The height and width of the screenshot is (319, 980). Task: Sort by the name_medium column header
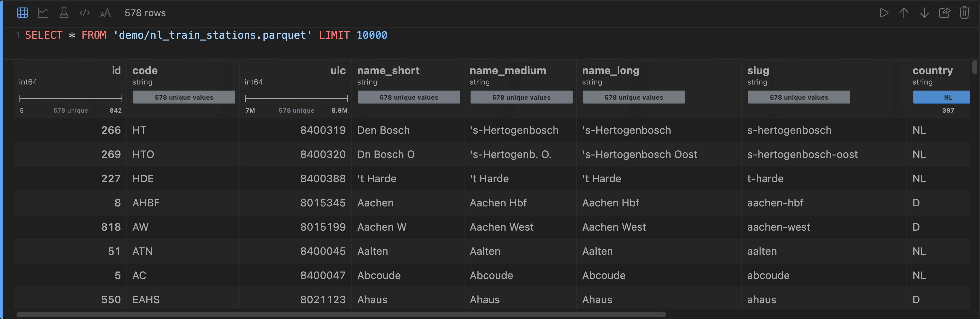click(x=508, y=70)
